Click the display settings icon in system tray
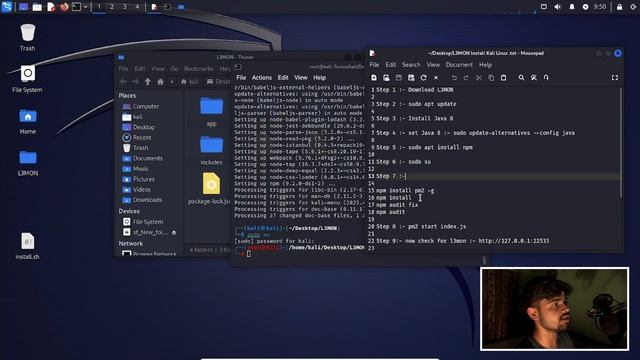 pos(544,7)
